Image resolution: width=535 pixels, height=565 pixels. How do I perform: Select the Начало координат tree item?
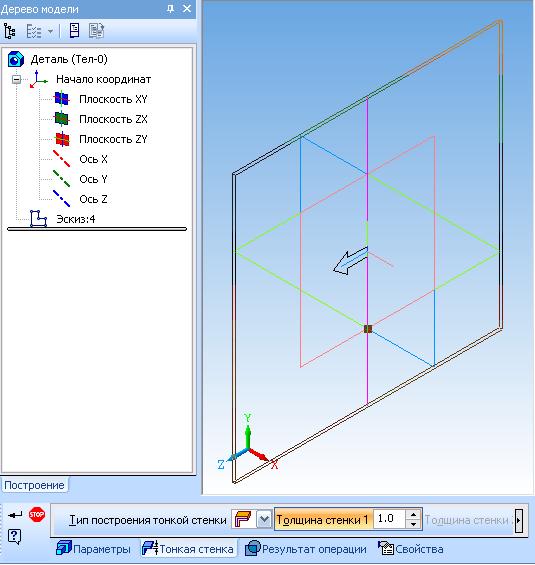(103, 79)
